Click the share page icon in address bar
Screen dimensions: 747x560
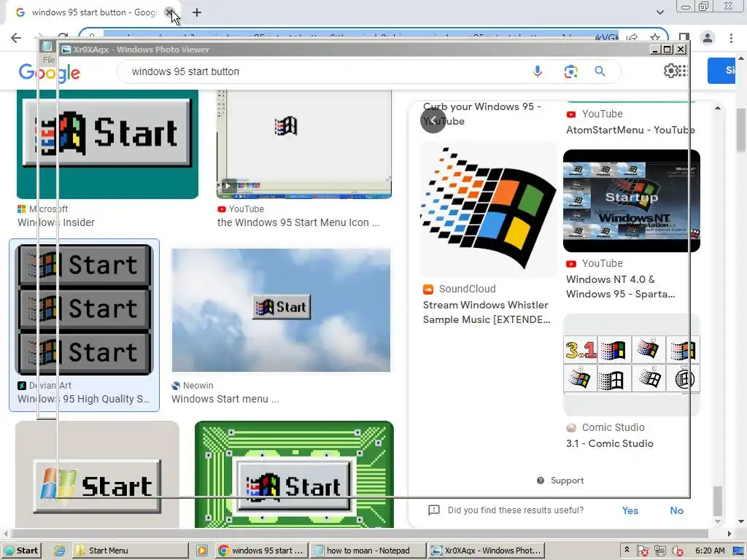tap(632, 38)
